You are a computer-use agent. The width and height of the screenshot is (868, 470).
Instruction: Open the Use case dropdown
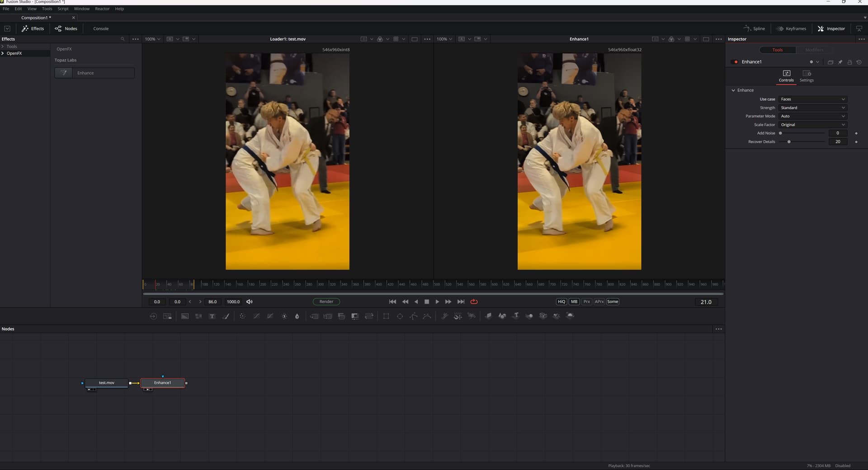point(812,99)
